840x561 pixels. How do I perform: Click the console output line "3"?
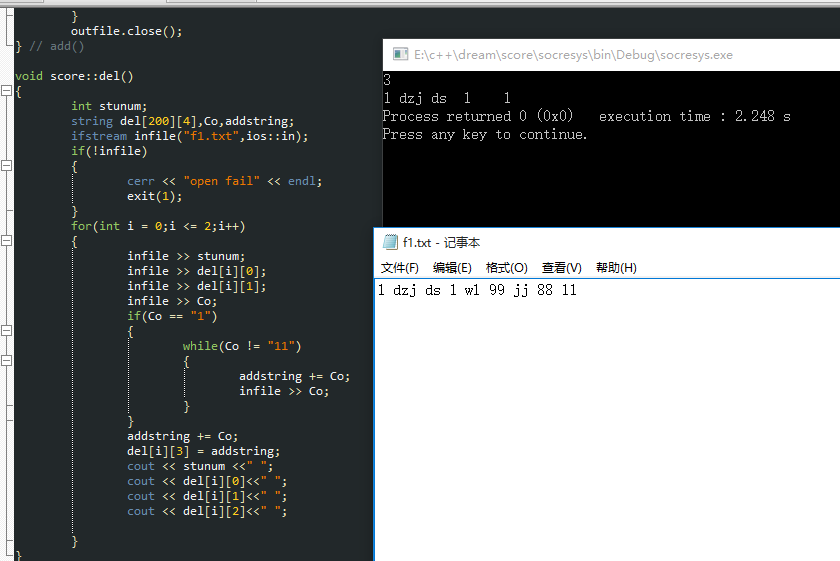tap(387, 80)
